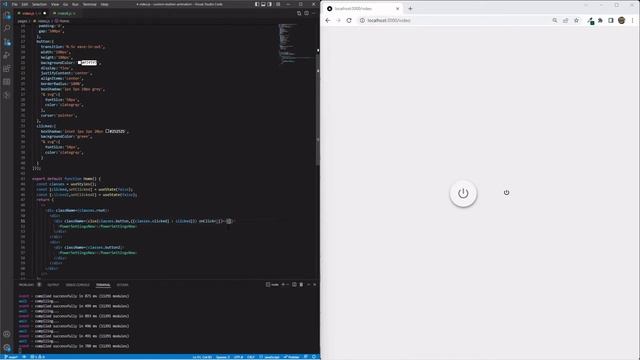640x360 pixels.
Task: Click the new terminal plus icon
Action: click(x=283, y=284)
